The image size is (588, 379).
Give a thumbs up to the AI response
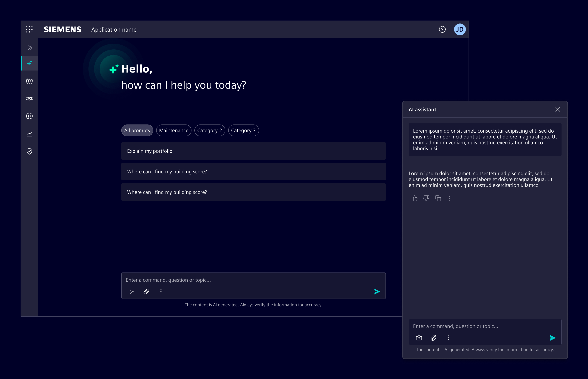click(x=415, y=198)
